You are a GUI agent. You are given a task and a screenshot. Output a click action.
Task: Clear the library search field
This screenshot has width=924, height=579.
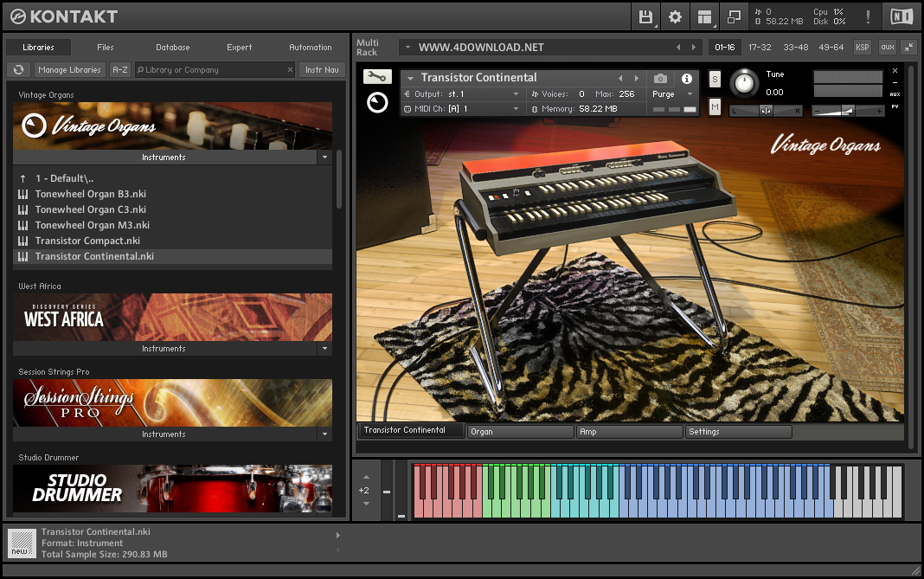coord(290,69)
